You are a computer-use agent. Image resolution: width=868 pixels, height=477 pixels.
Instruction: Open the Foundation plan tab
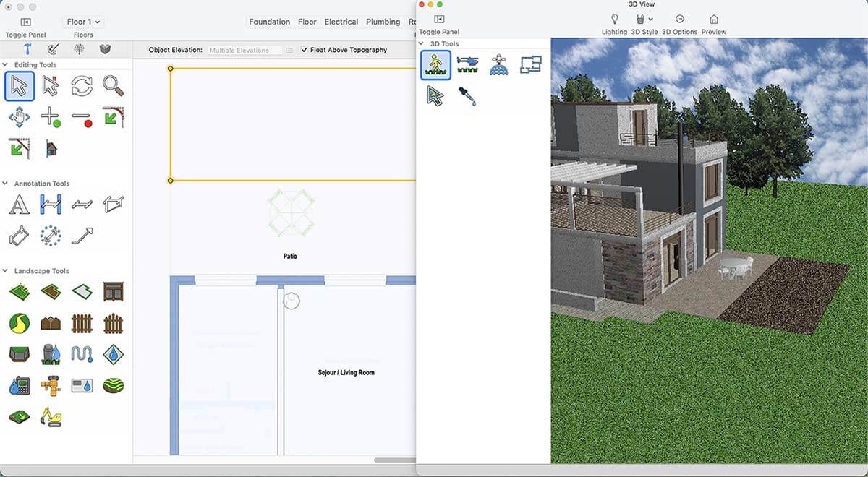(269, 22)
